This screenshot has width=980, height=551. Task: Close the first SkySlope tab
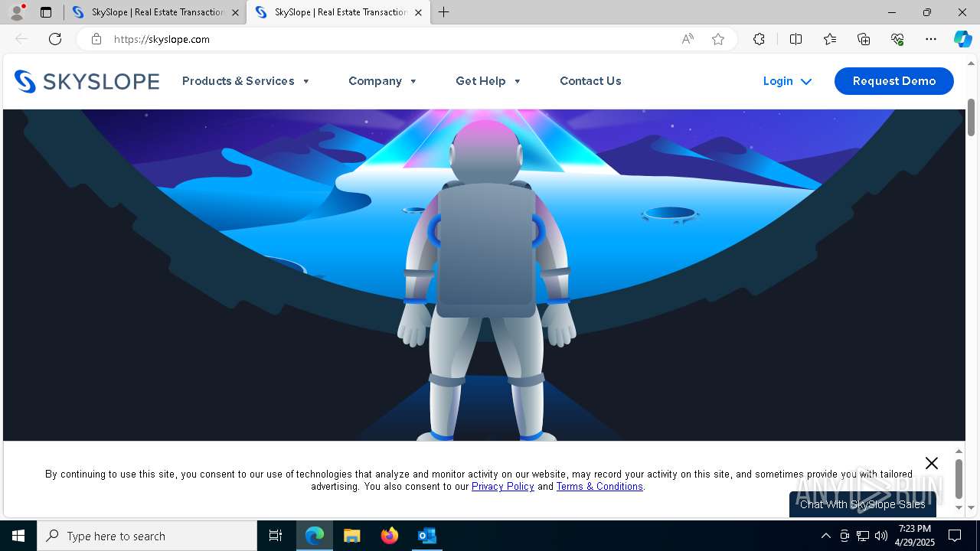pos(235,12)
